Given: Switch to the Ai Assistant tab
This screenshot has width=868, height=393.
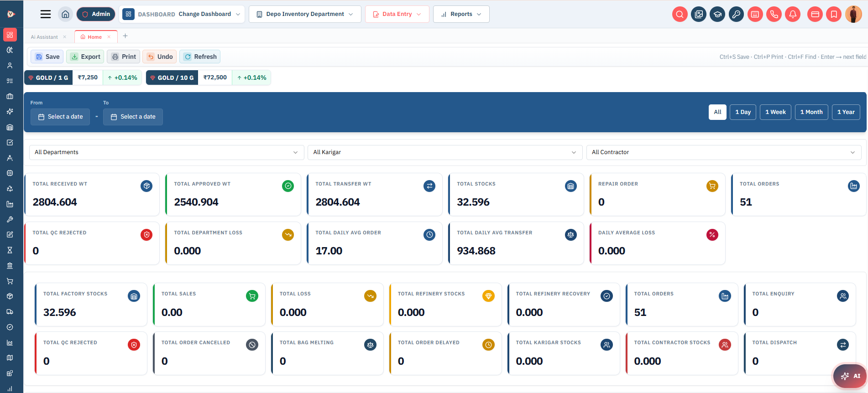Looking at the screenshot, I should click(x=44, y=37).
